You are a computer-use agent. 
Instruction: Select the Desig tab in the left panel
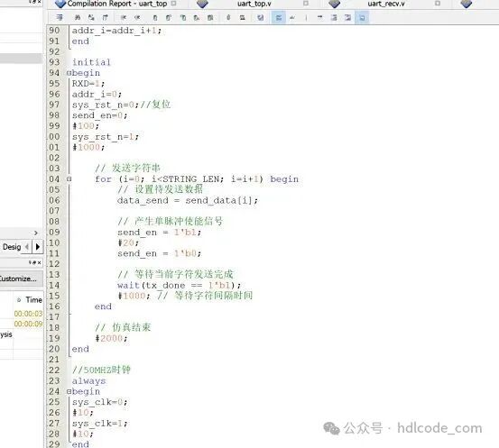[12, 247]
